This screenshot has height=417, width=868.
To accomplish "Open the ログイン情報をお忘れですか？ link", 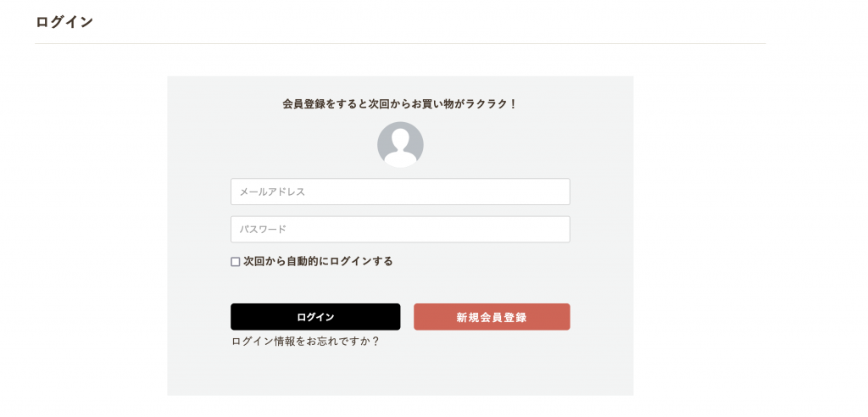I will [x=305, y=342].
